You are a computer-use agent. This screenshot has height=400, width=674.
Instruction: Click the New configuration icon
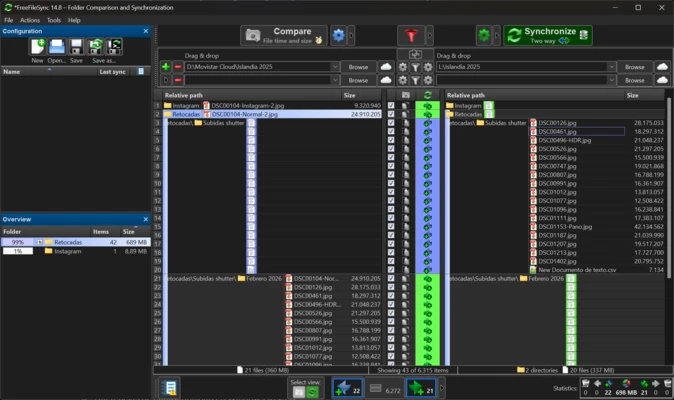[x=37, y=46]
